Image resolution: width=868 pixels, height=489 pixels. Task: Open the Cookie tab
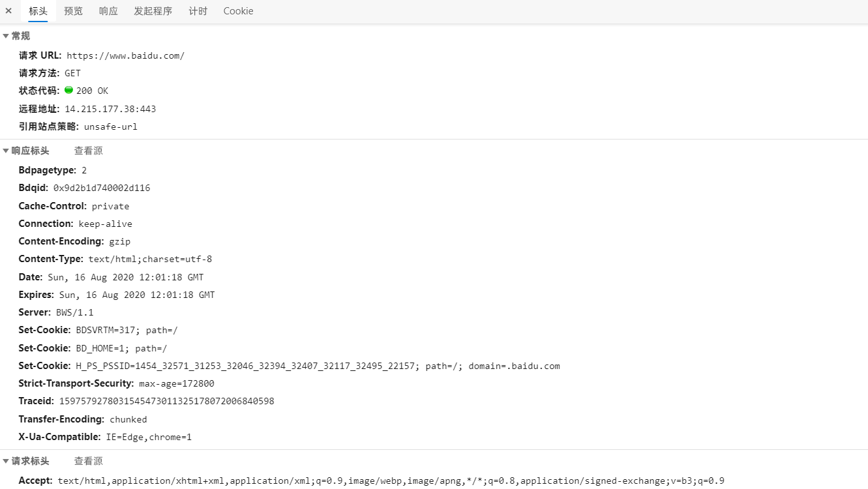click(238, 11)
